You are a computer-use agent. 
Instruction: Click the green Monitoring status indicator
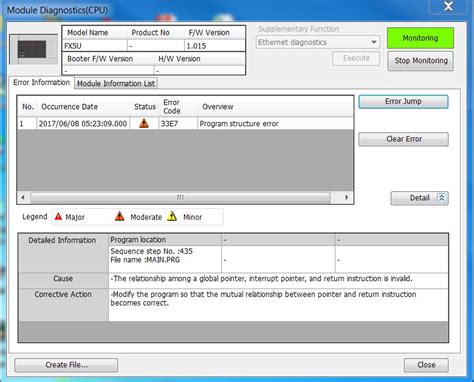coord(420,38)
